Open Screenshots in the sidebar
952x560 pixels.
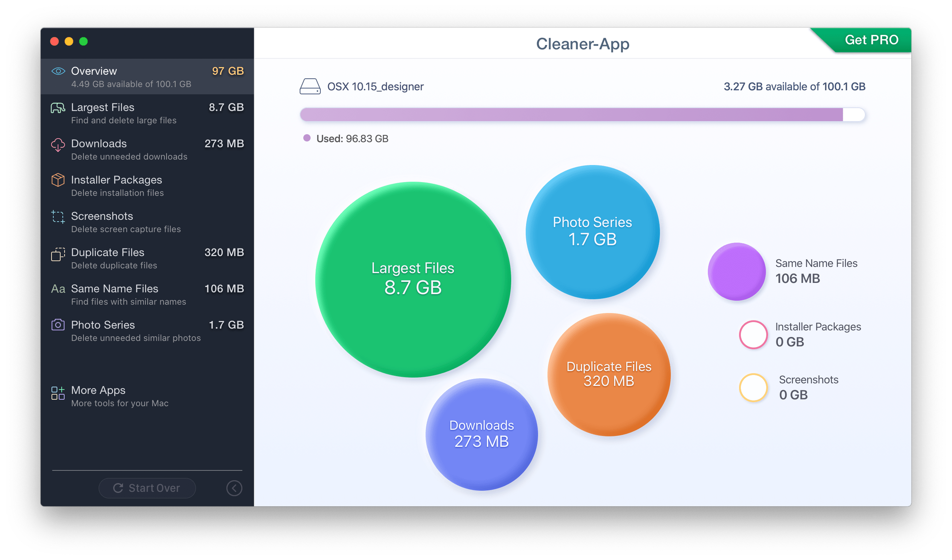point(147,222)
